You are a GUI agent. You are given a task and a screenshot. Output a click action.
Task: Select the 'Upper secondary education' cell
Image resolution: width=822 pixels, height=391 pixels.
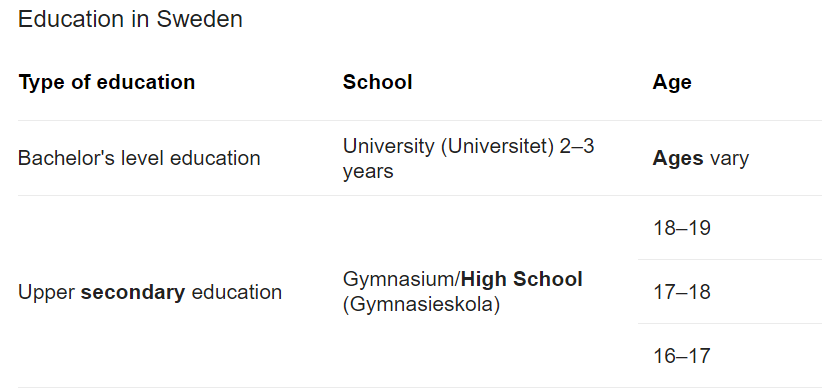click(150, 292)
